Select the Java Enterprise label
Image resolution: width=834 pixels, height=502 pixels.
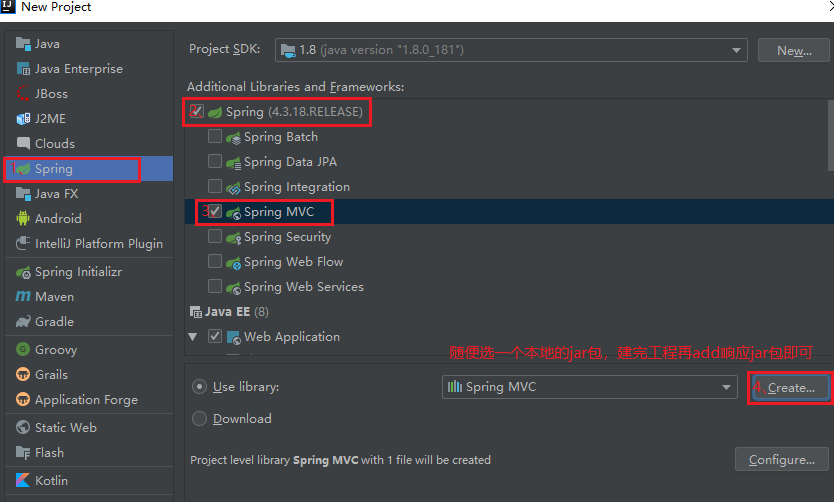click(79, 69)
